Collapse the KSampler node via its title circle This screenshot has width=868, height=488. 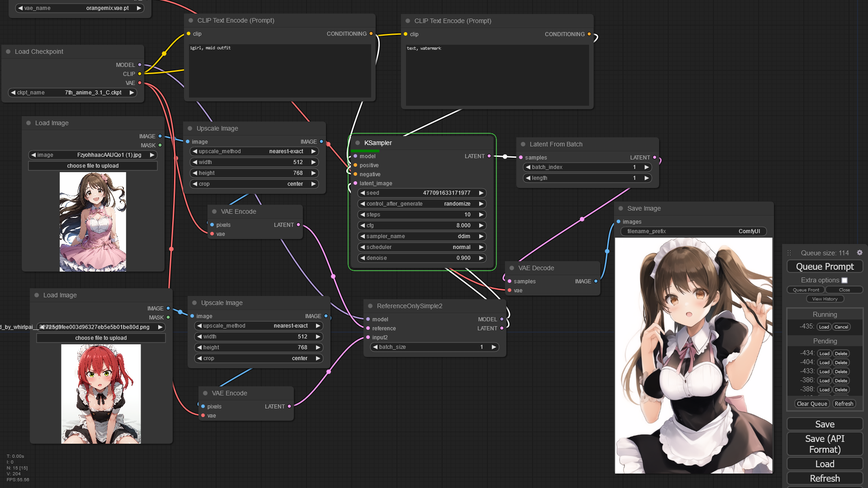coord(357,143)
